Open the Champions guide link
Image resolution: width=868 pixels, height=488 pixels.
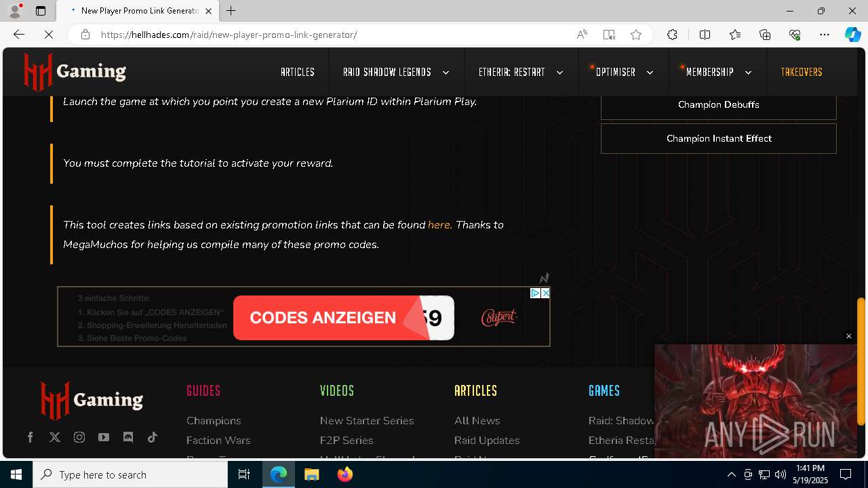(214, 421)
